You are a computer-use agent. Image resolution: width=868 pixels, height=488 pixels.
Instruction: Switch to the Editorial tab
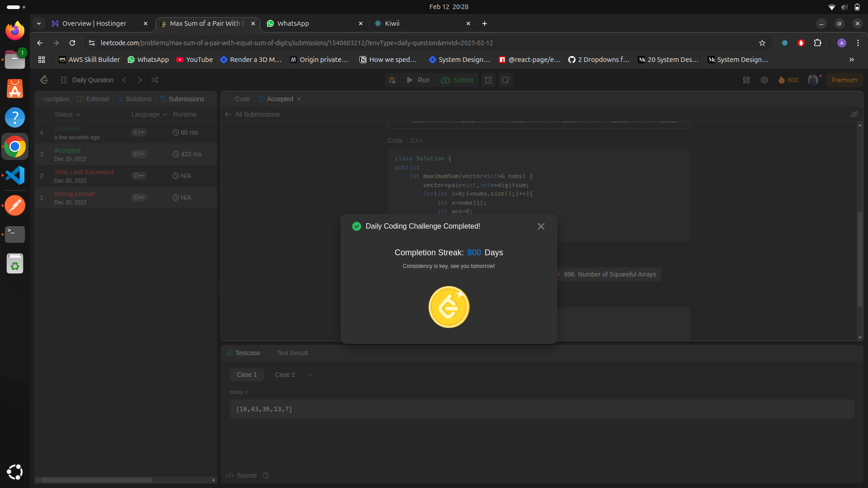pyautogui.click(x=93, y=99)
